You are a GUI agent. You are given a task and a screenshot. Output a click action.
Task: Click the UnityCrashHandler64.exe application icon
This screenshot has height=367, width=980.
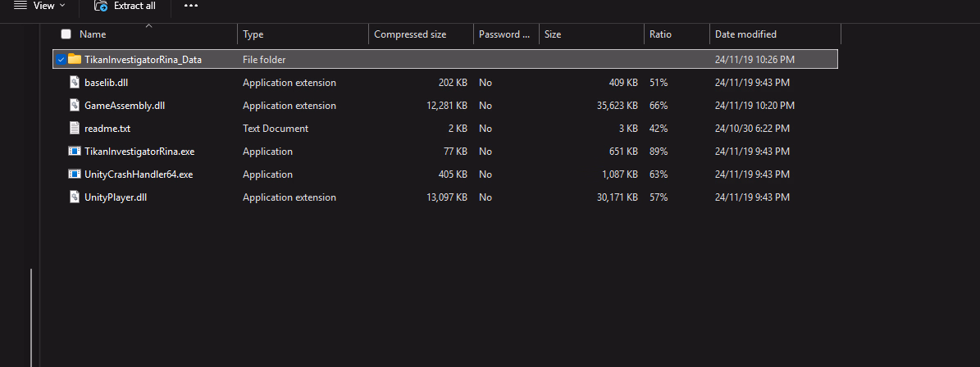click(x=75, y=174)
